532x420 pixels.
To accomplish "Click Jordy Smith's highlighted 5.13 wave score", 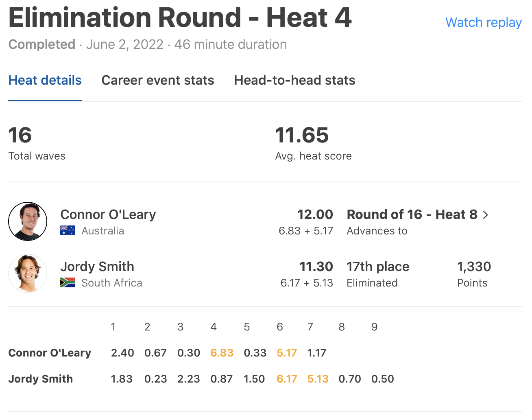I will coord(318,379).
